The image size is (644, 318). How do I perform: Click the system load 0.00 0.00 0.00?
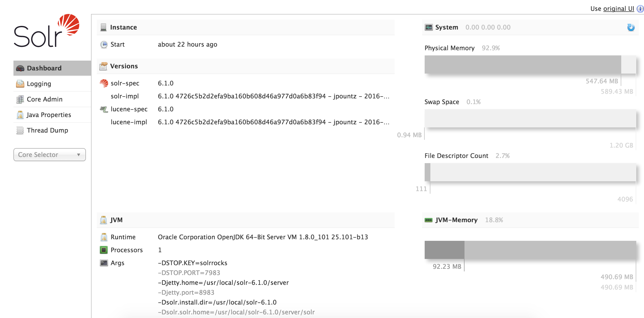tap(488, 27)
